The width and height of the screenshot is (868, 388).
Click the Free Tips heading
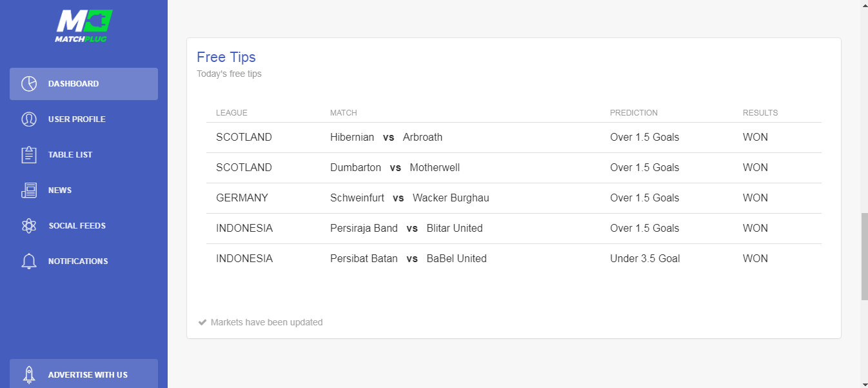tap(226, 57)
